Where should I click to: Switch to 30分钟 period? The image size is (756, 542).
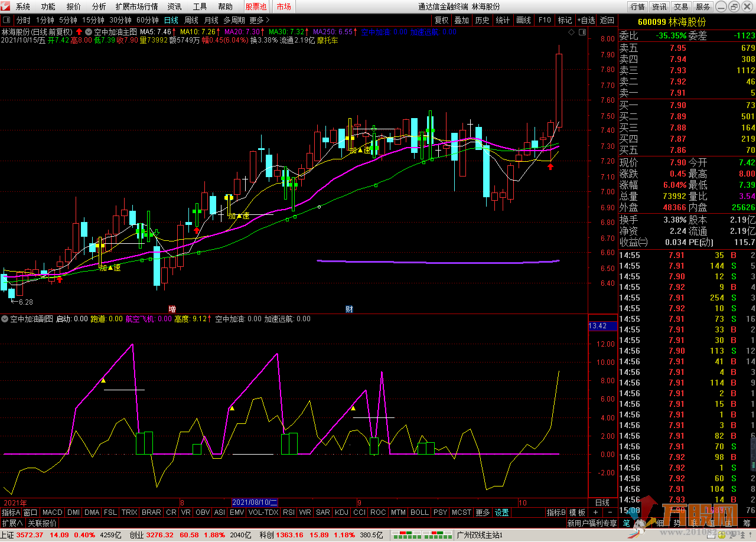click(x=120, y=20)
